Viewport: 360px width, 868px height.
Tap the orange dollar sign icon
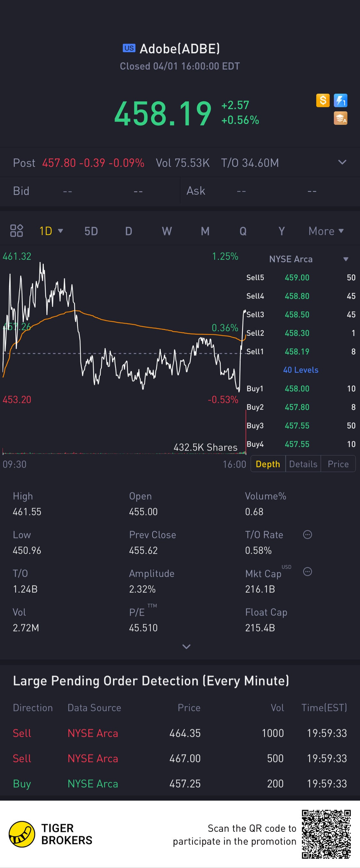click(x=323, y=100)
